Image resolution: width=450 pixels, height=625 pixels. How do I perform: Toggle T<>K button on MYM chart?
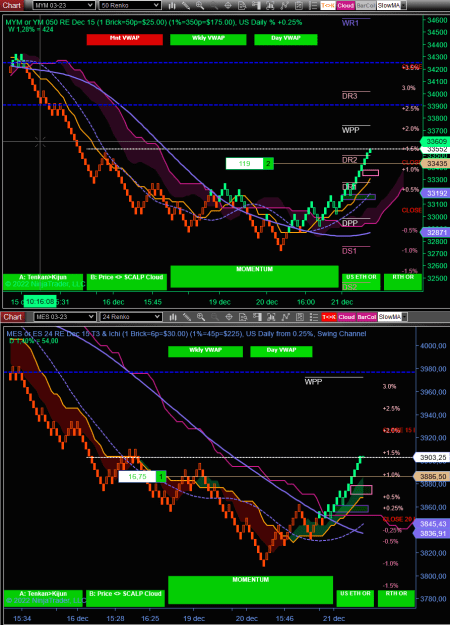tap(328, 6)
